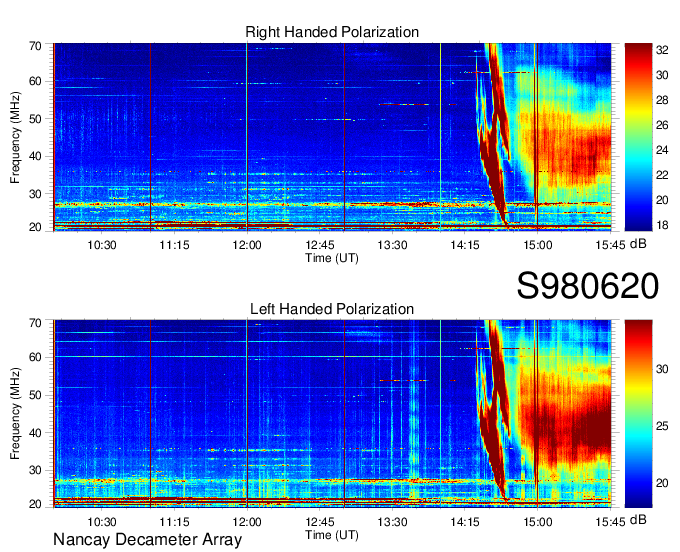Click the 14:15 time tick on Left Handed plot
Screen dimensions: 680x552
coord(464,522)
